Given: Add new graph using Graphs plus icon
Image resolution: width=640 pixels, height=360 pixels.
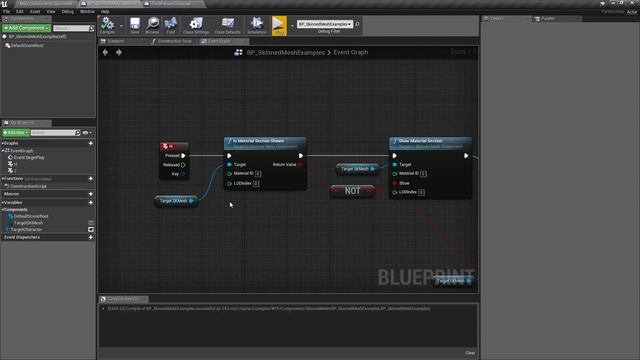Looking at the screenshot, I should [91, 143].
